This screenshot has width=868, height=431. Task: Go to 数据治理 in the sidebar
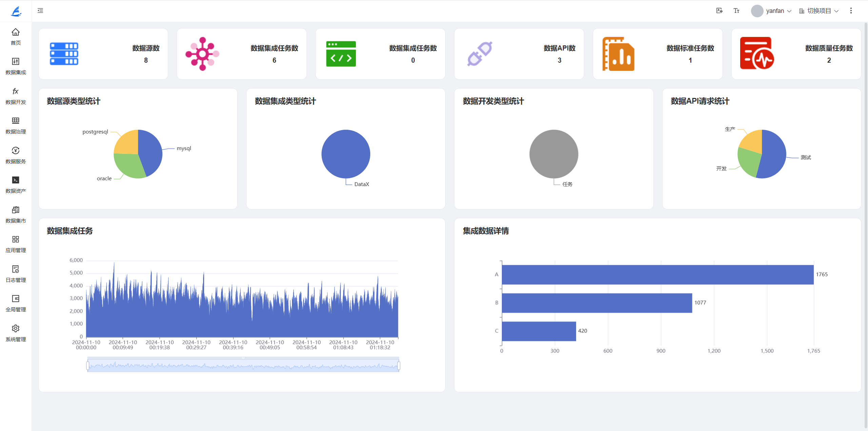[x=16, y=125]
